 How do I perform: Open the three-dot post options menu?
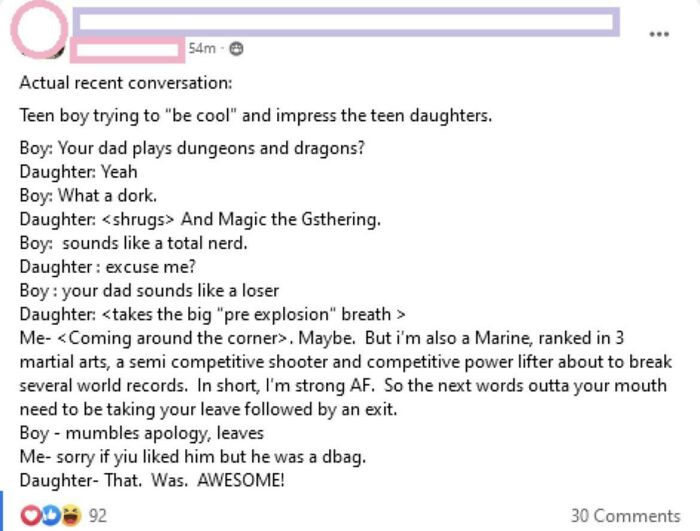[657, 33]
